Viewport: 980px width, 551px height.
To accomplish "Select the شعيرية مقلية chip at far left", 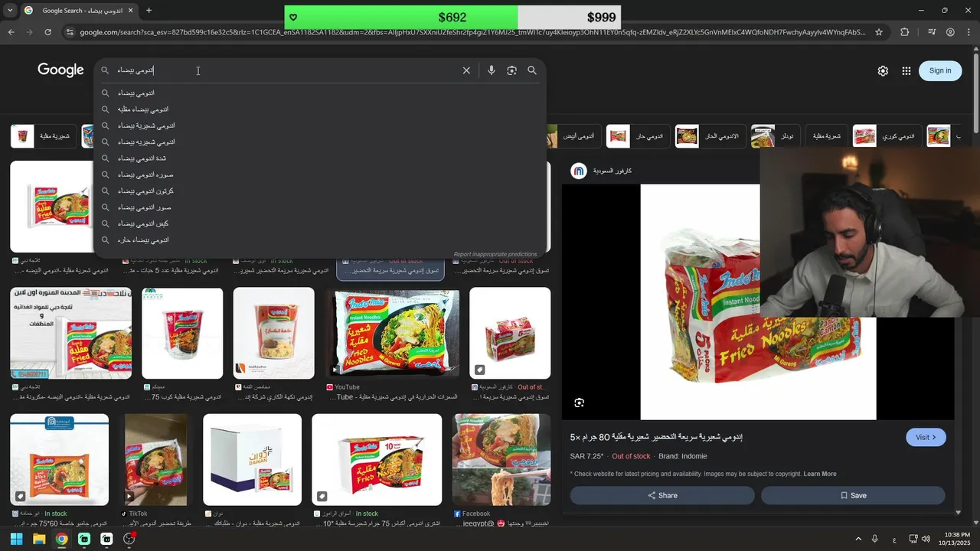I will (44, 136).
